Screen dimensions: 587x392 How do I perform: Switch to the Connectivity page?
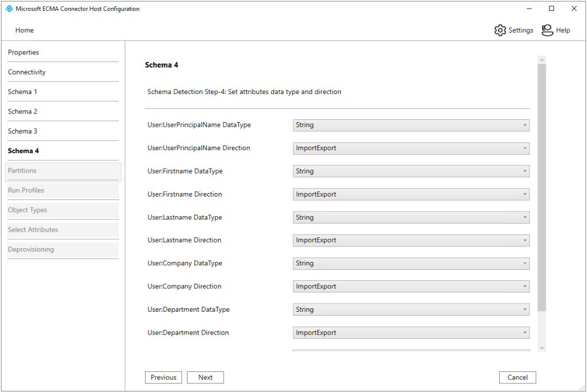click(x=27, y=72)
